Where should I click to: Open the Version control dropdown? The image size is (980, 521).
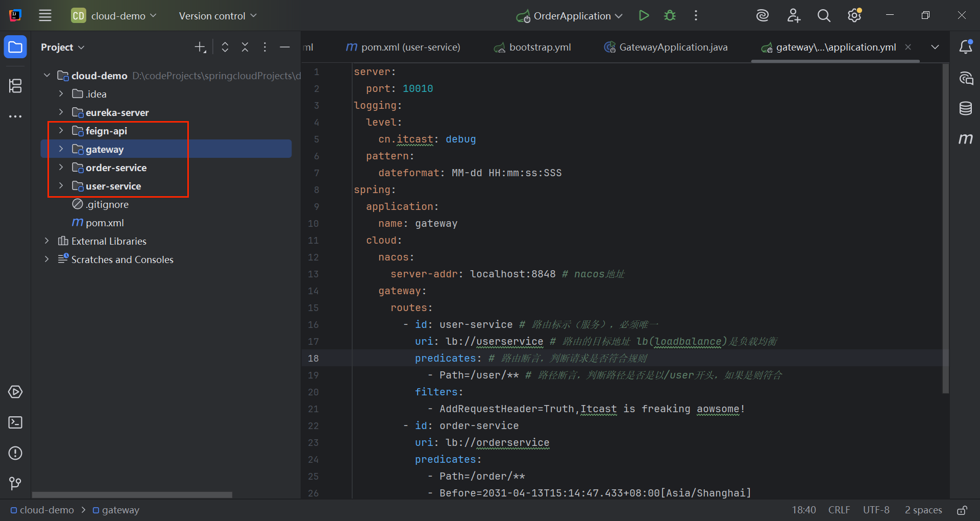click(x=218, y=16)
